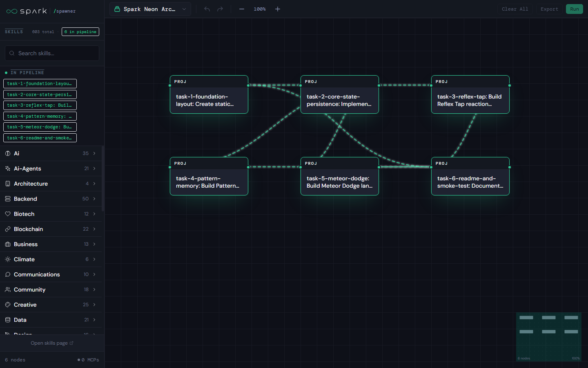This screenshot has height=368, width=588.
Task: Expand the Climate category chevron
Action: pos(94,259)
